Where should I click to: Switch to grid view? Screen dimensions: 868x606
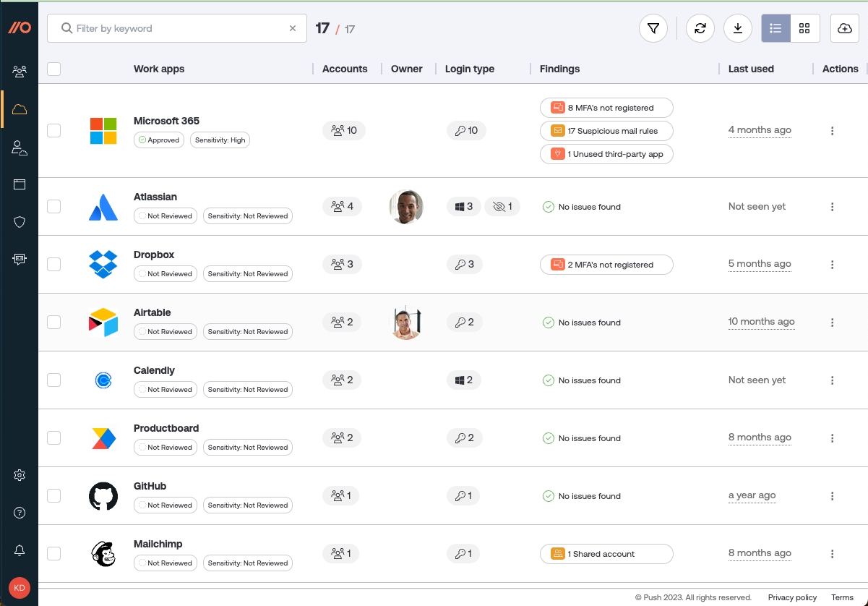click(x=804, y=28)
